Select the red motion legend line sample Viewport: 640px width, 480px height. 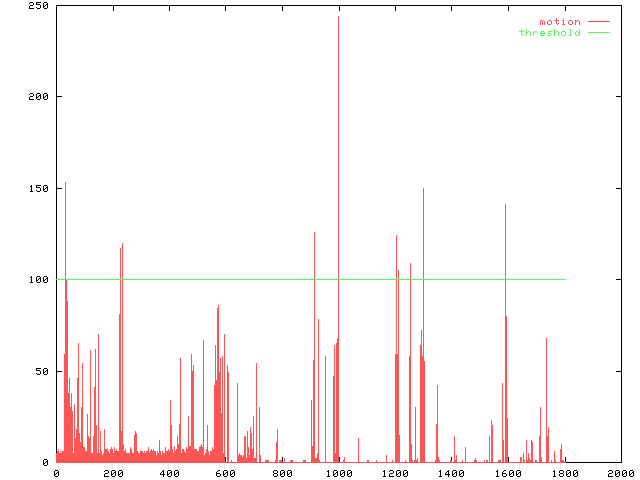coord(598,22)
